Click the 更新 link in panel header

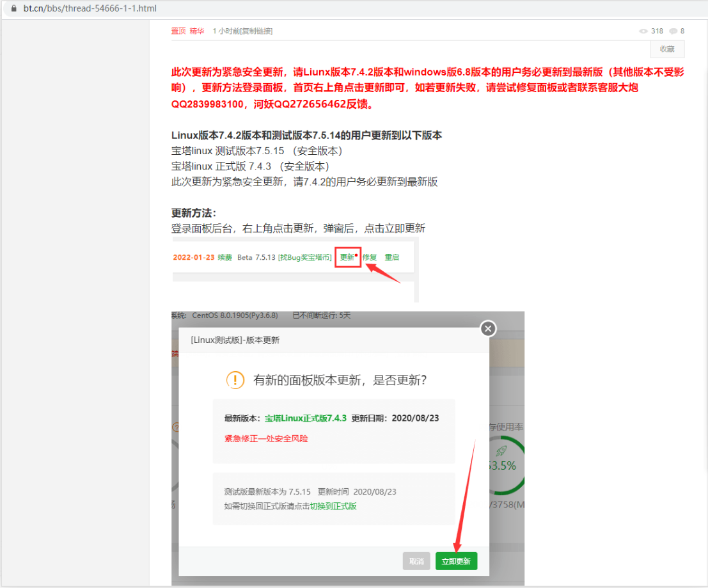coord(348,257)
